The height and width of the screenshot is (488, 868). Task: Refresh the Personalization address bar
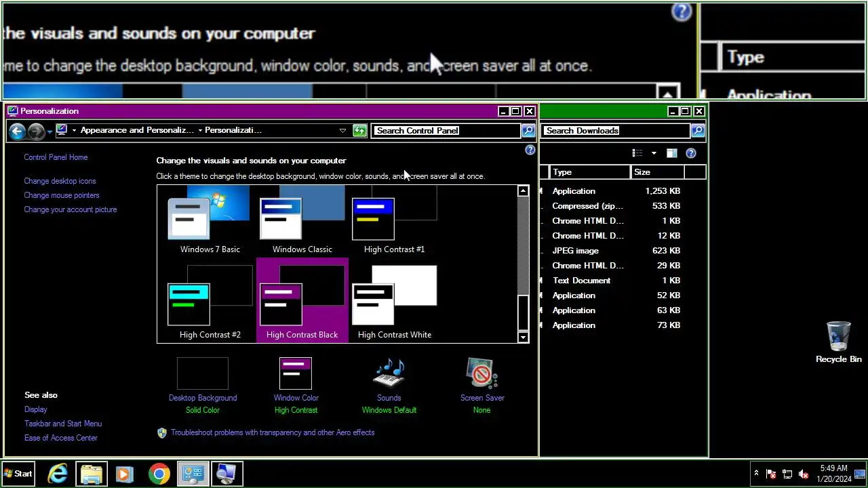359,130
